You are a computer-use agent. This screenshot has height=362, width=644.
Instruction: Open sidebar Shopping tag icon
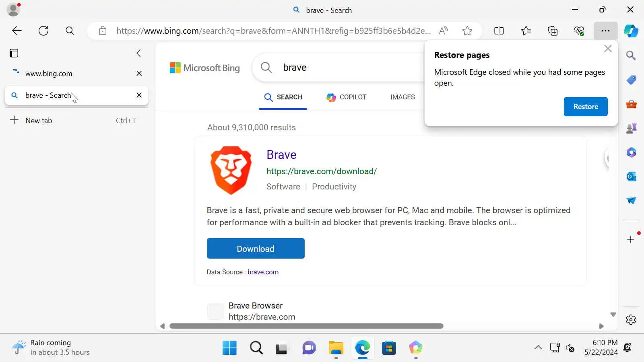(x=631, y=80)
